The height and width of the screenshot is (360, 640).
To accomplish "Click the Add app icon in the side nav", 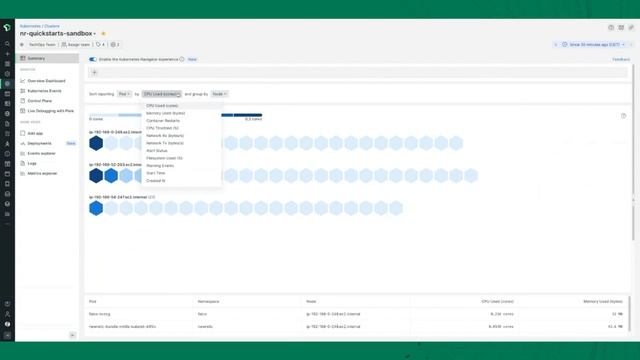I will click(x=23, y=133).
